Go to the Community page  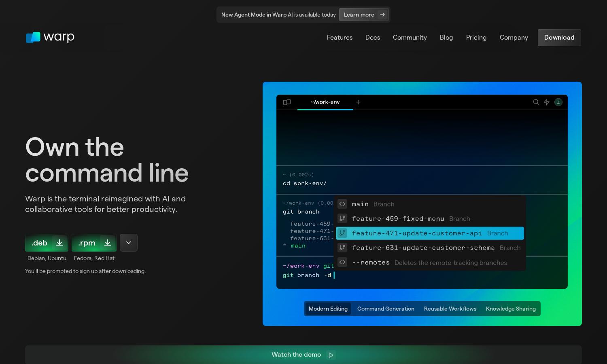point(410,38)
